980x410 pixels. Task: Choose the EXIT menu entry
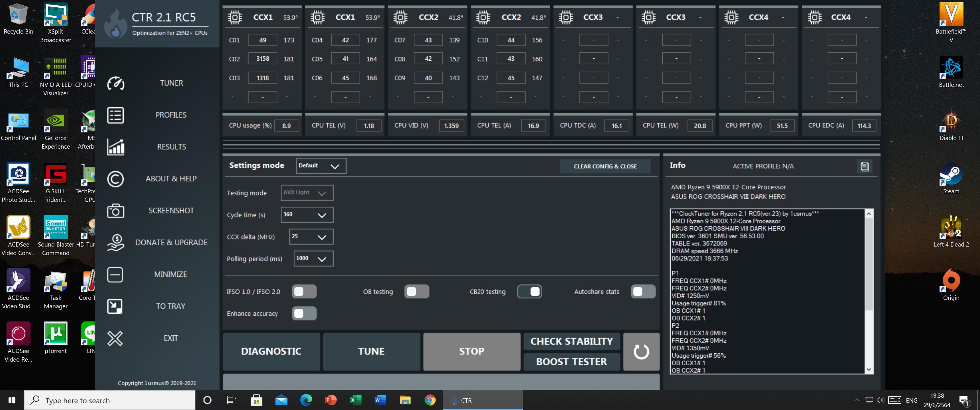point(170,338)
